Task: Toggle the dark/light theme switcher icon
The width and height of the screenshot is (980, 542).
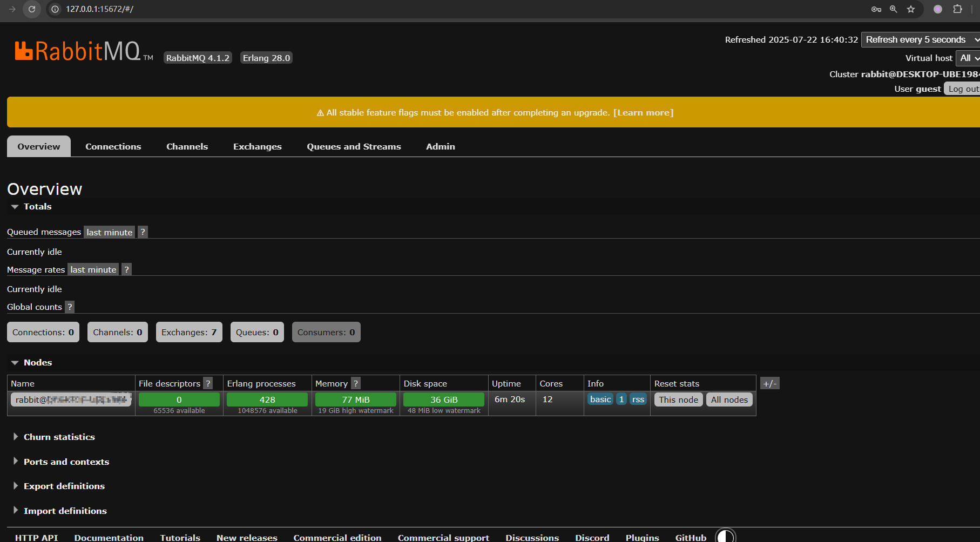Action: point(726,536)
